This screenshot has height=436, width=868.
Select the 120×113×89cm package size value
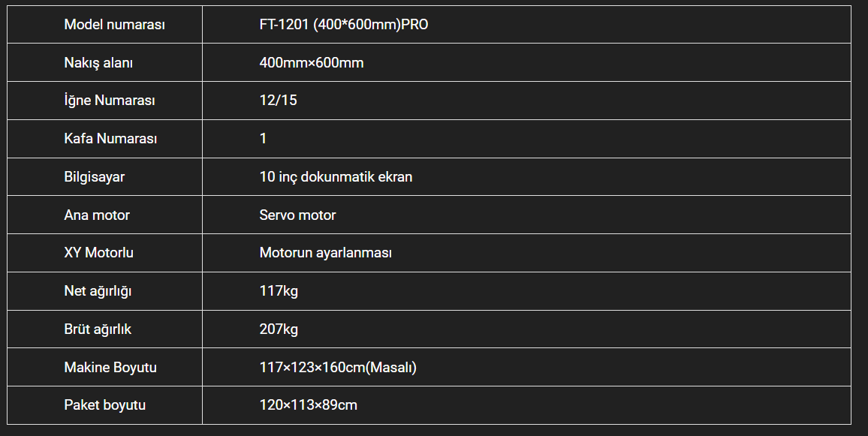(x=308, y=405)
